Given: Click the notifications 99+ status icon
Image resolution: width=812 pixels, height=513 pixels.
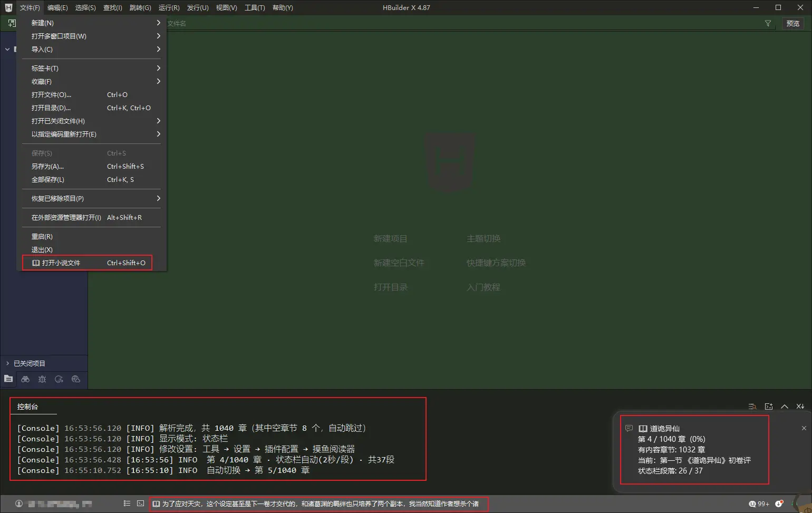Looking at the screenshot, I should click(759, 504).
